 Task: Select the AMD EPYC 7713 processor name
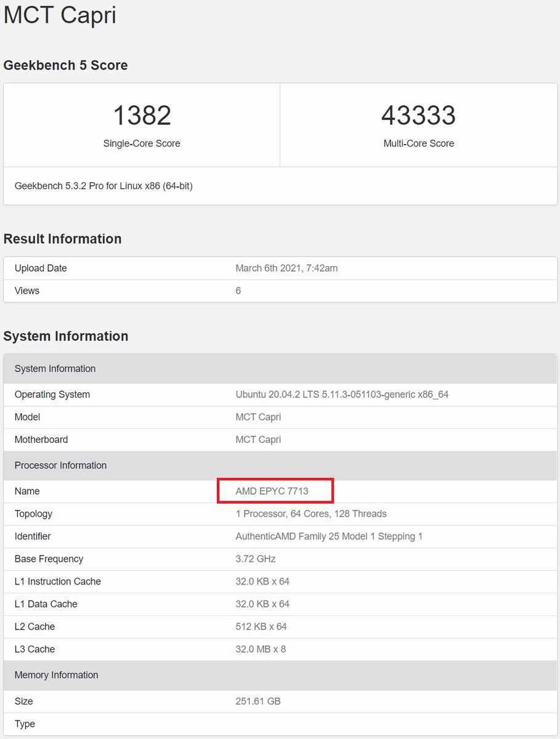tap(272, 491)
